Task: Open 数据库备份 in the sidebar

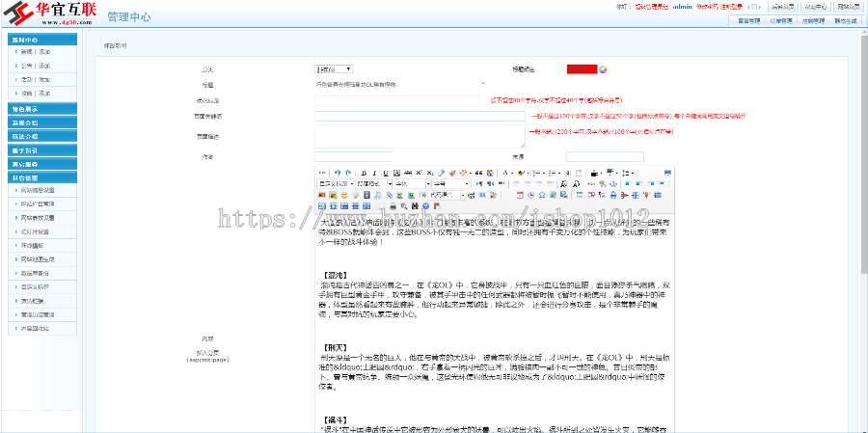Action: coord(35,274)
